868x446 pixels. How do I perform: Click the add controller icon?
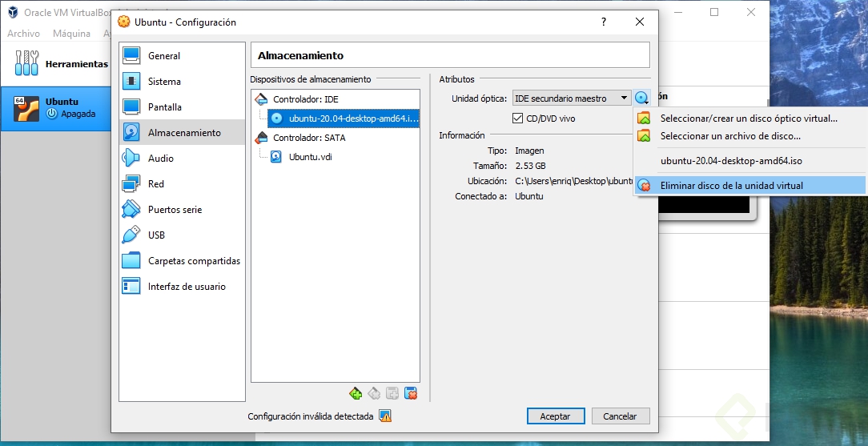click(356, 393)
